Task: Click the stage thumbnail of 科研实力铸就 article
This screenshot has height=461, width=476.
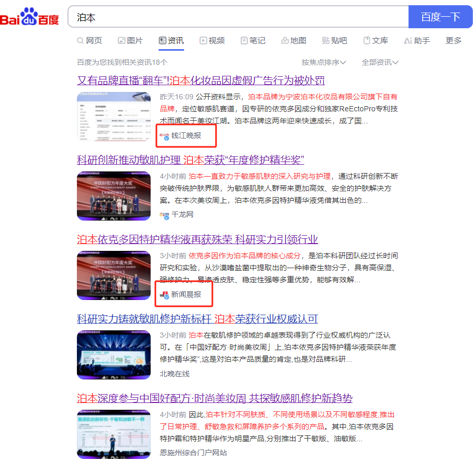Action: (114, 355)
